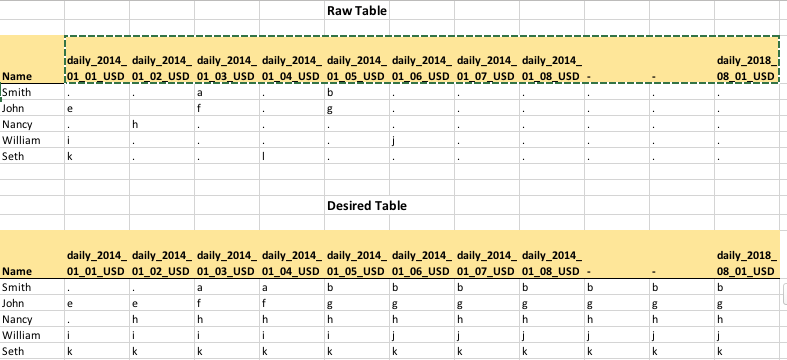This screenshot has width=787, height=360.
Task: Click cell 'e' under daily_2014_01_01_USD in raw table
Action: (x=97, y=108)
